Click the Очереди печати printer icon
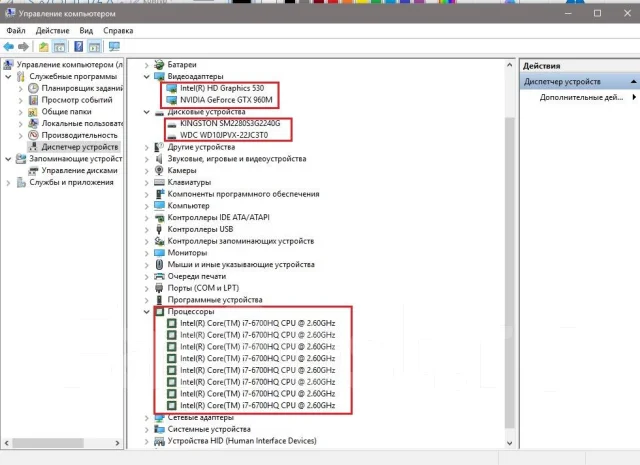The height and width of the screenshot is (465, 640). (159, 276)
